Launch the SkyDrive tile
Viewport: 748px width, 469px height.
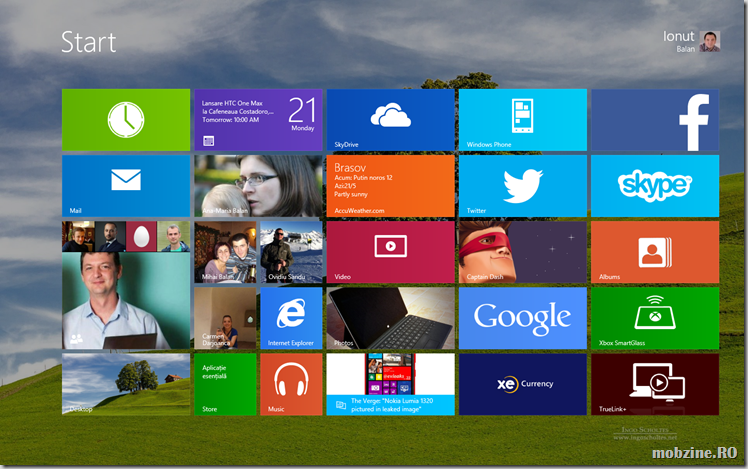tap(390, 120)
